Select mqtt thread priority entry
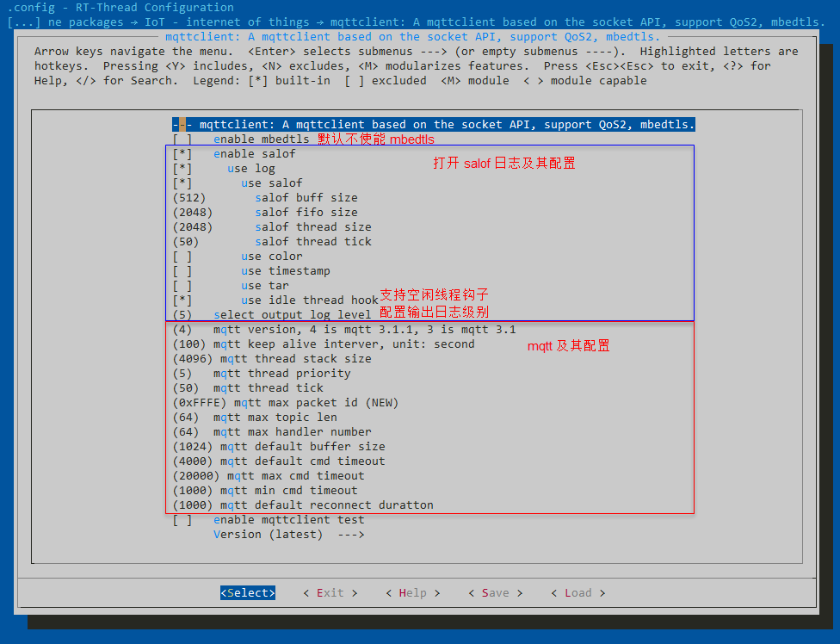Viewport: 840px width, 644px height. [262, 374]
